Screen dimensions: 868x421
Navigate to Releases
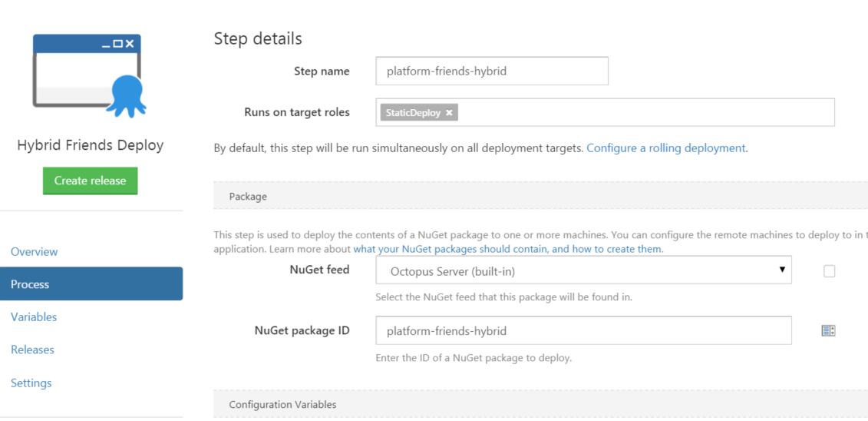click(x=32, y=350)
